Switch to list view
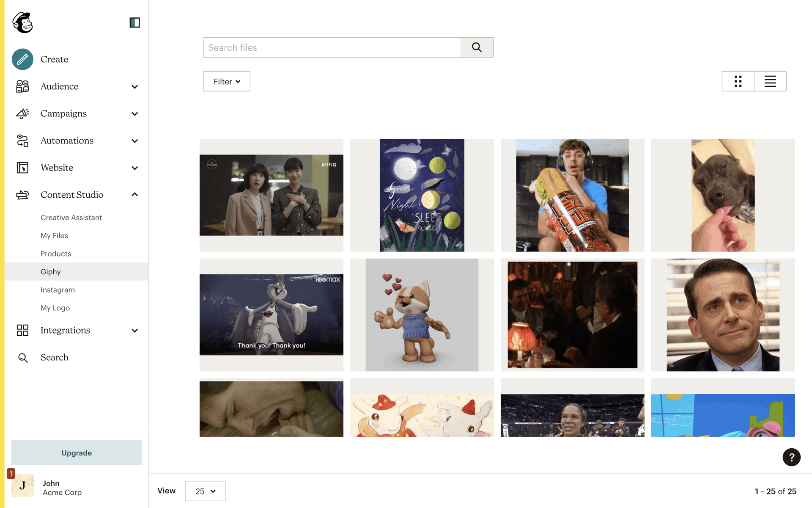 pyautogui.click(x=770, y=81)
